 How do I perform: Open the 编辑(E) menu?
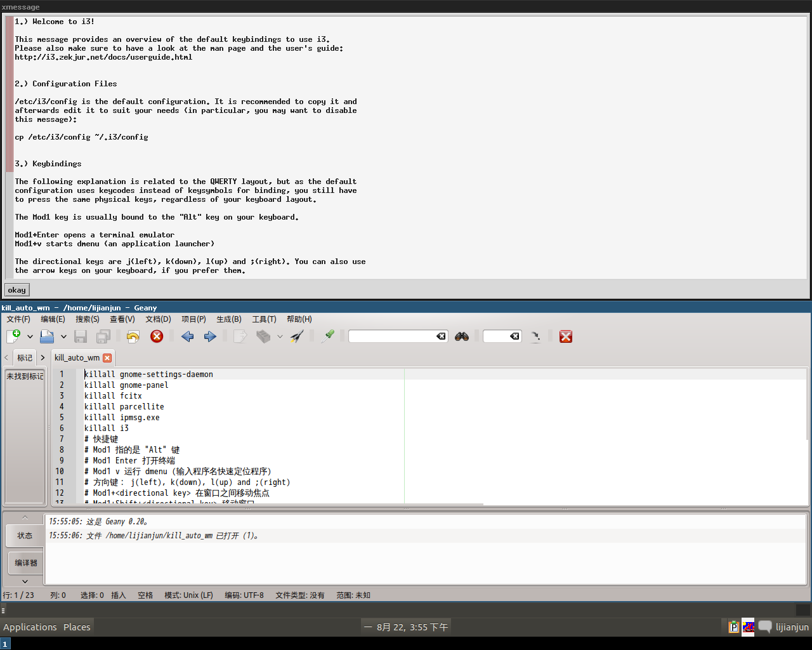click(x=53, y=319)
